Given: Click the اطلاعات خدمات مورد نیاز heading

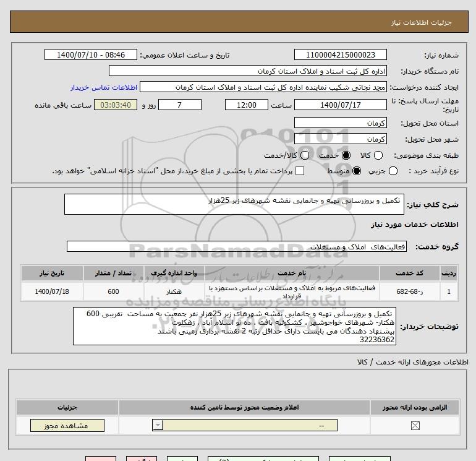Looking at the screenshot, I should click(x=414, y=225).
